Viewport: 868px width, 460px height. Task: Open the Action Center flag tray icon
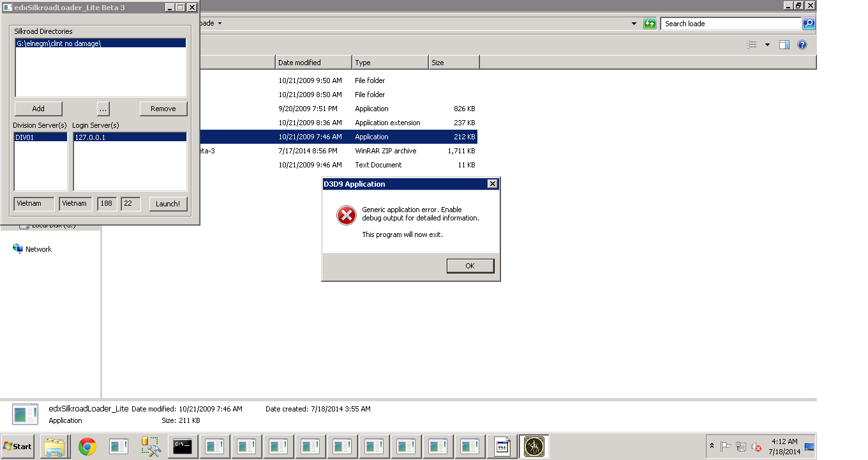point(726,447)
